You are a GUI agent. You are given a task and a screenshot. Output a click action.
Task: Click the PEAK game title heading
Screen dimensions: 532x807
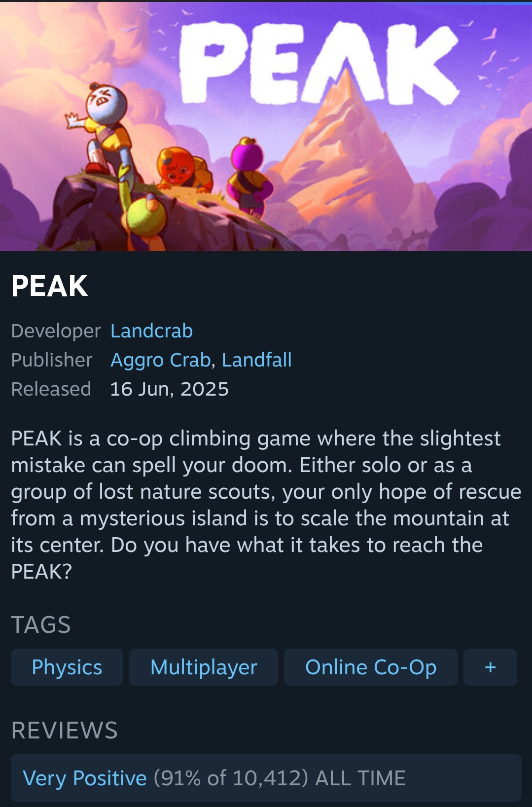(50, 286)
